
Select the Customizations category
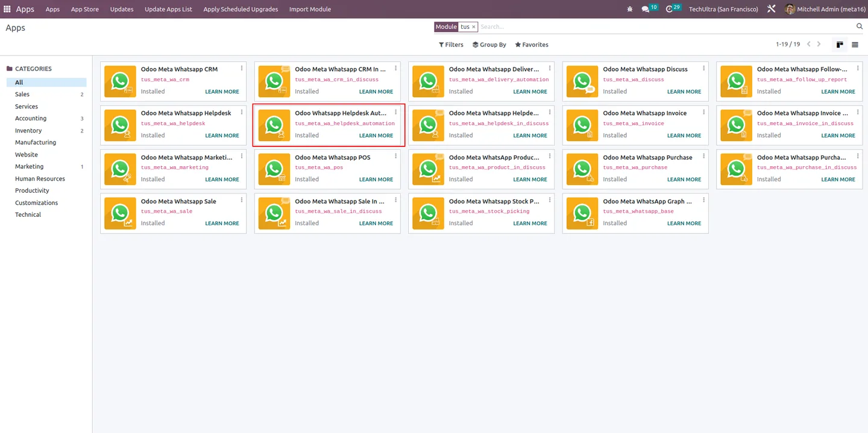point(46,203)
